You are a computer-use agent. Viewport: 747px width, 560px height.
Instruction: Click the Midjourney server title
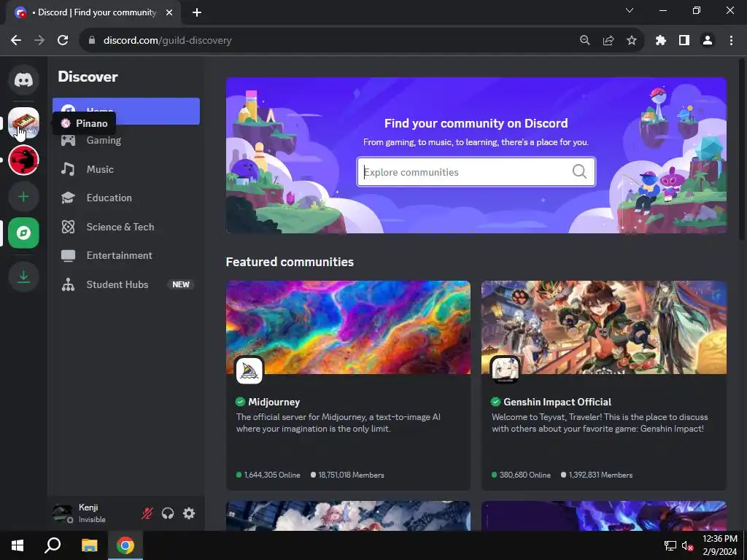274,402
